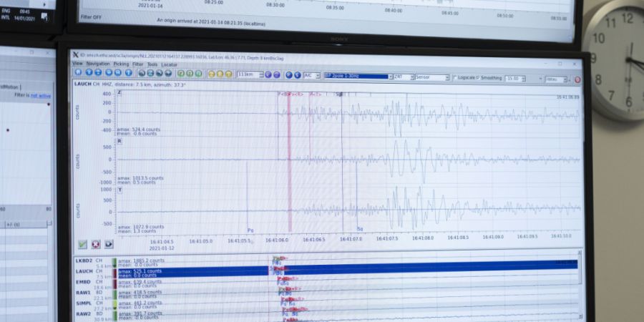Click the green checkmark confirm picks icon

point(82,244)
